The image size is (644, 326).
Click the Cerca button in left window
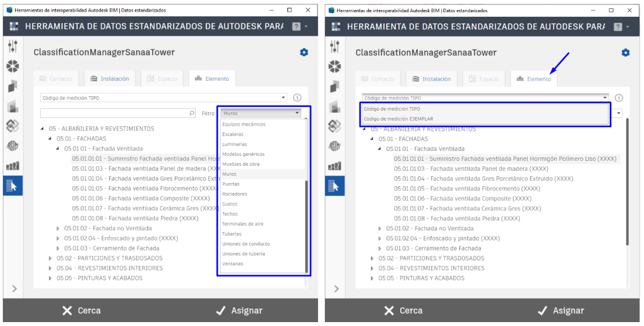pyautogui.click(x=81, y=310)
